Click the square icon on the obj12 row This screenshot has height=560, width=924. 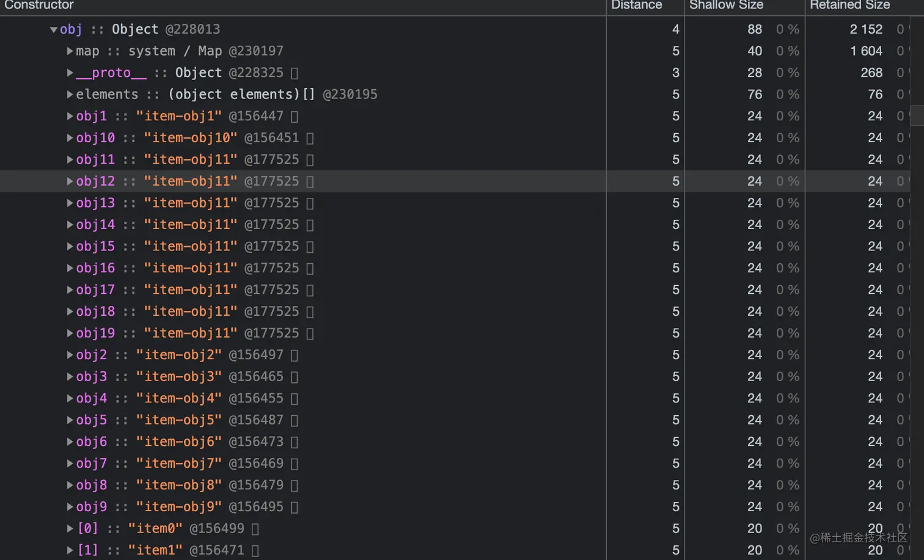tap(310, 181)
